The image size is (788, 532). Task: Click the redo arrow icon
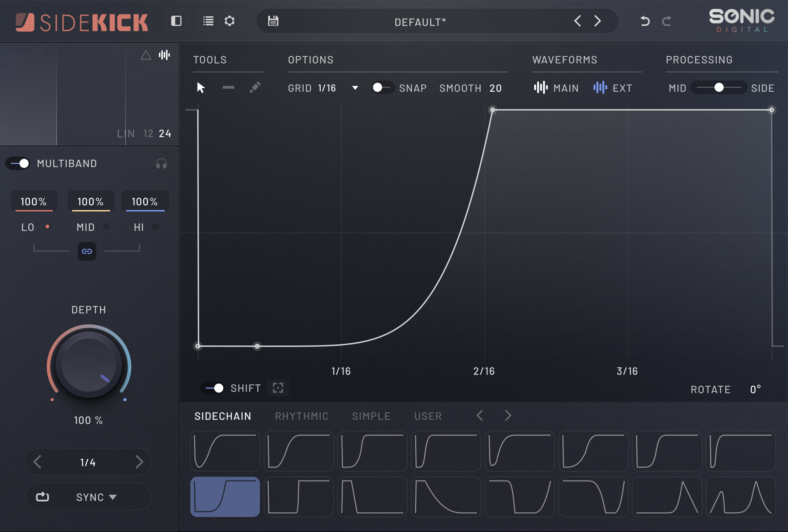(667, 21)
